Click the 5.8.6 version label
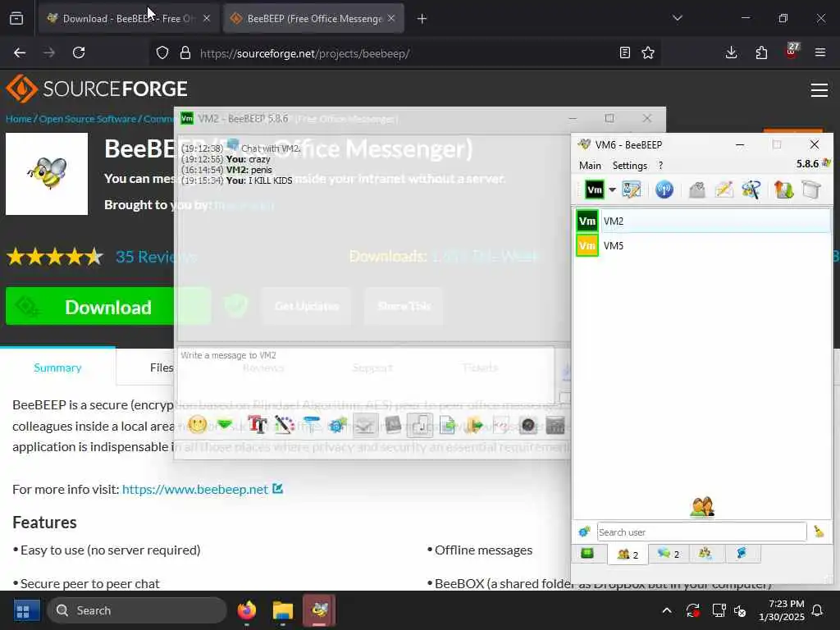Viewport: 840px width, 630px height. coord(807,164)
